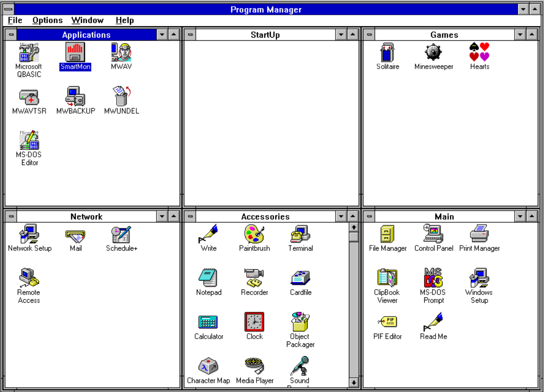Click the Character Map icon
The height and width of the screenshot is (392, 544).
pyautogui.click(x=208, y=366)
